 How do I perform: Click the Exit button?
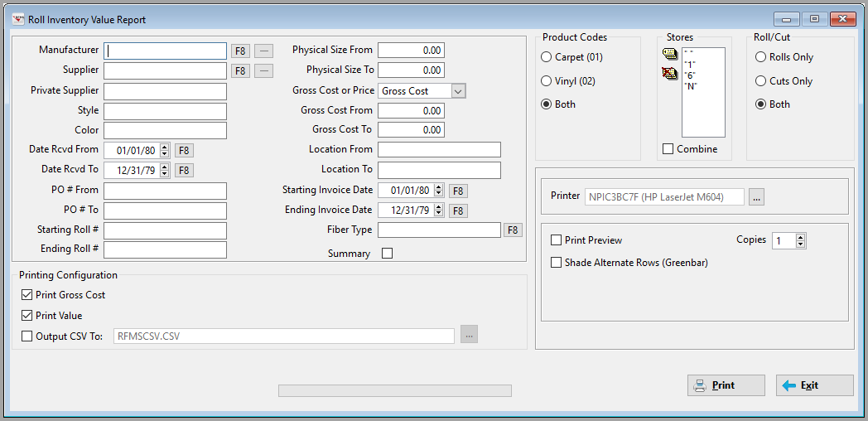(x=814, y=385)
